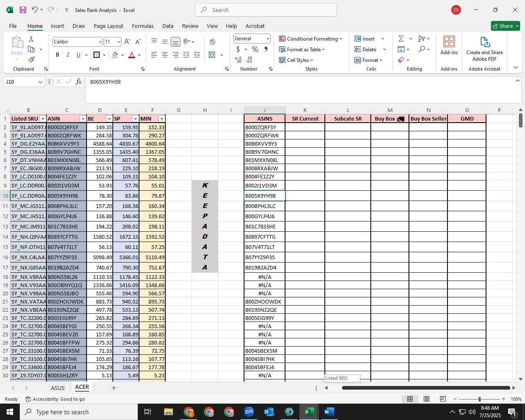This screenshot has height=420, width=525.
Task: Toggle Italic formatting
Action: pyautogui.click(x=68, y=55)
